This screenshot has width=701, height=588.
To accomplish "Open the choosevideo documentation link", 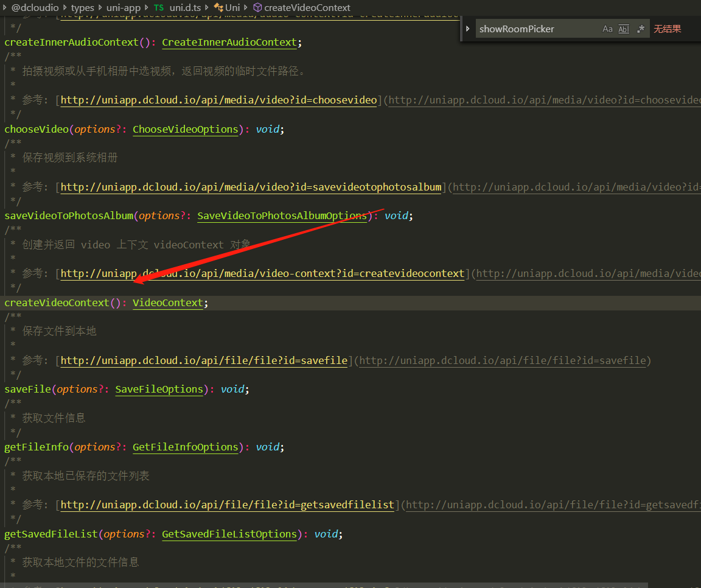I will 218,100.
